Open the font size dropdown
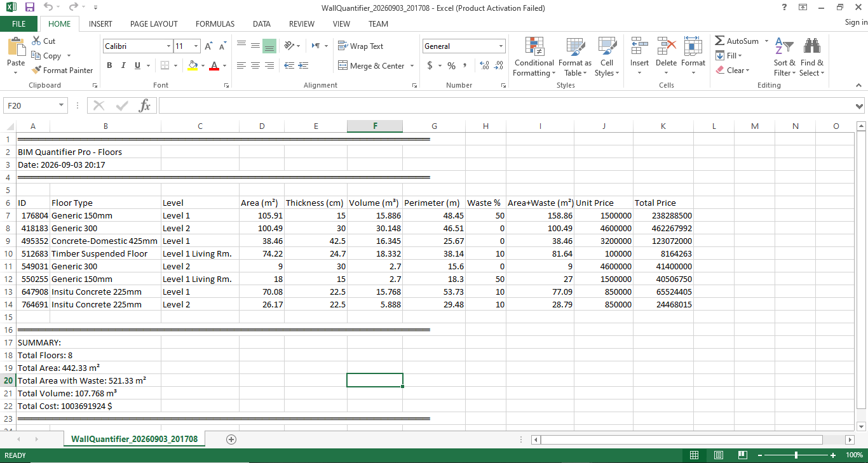The width and height of the screenshot is (868, 463). [x=196, y=46]
